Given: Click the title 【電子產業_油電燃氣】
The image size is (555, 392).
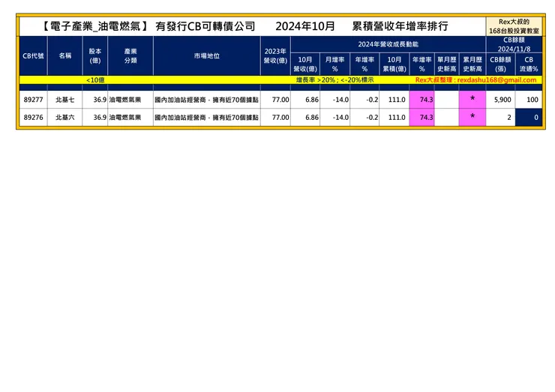Looking at the screenshot, I should point(94,26).
